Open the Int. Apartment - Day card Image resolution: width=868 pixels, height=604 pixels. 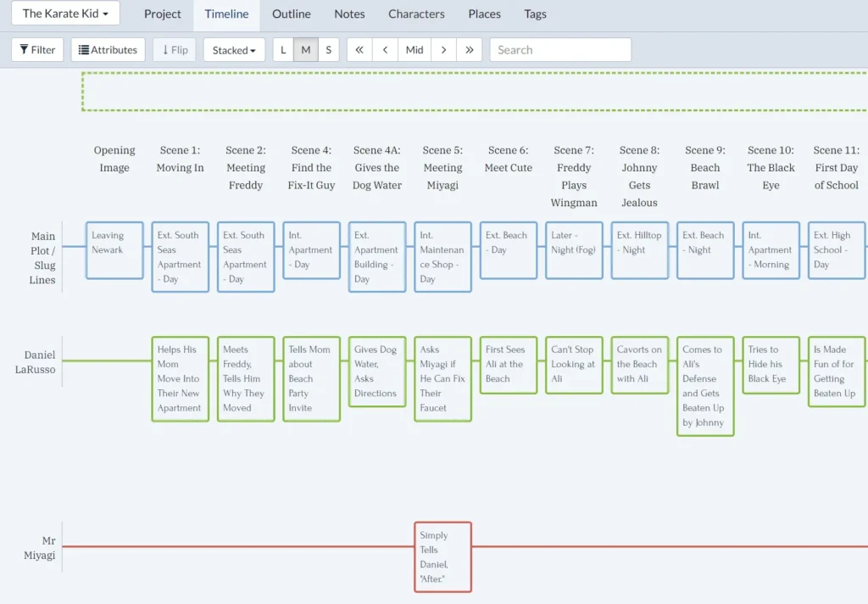312,250
